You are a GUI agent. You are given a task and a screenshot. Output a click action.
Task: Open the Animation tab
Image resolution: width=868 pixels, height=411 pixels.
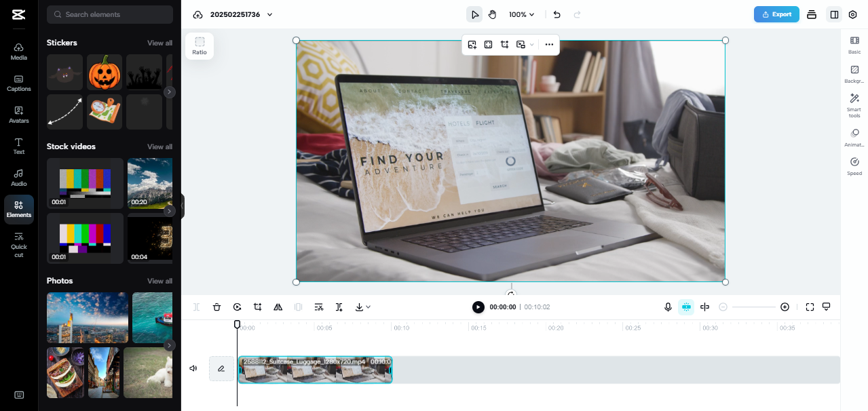[854, 138]
